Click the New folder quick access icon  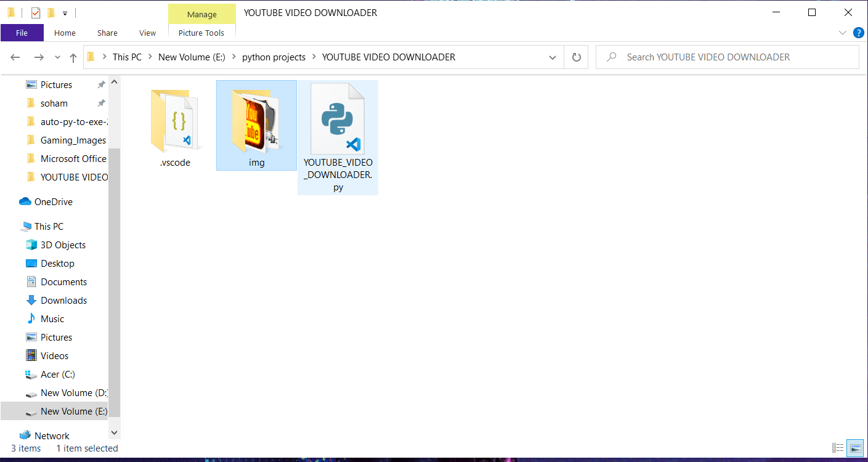tap(51, 12)
